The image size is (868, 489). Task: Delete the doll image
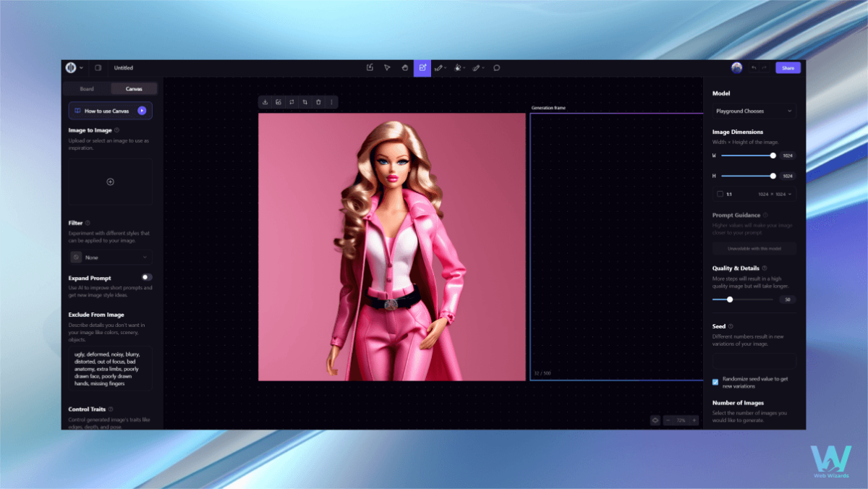(x=318, y=102)
